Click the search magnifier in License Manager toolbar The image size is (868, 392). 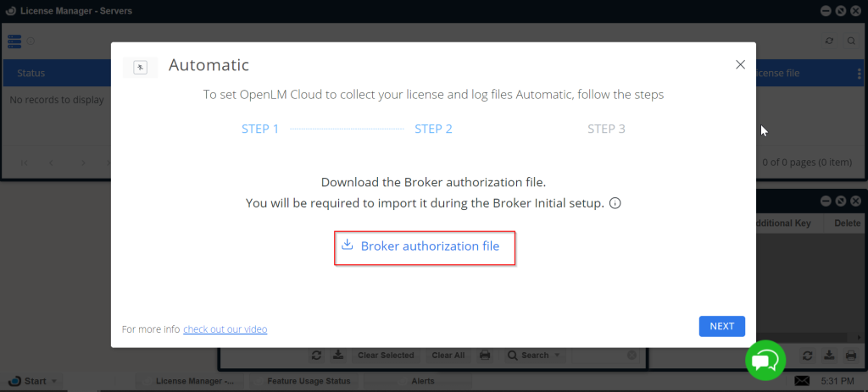[851, 41]
